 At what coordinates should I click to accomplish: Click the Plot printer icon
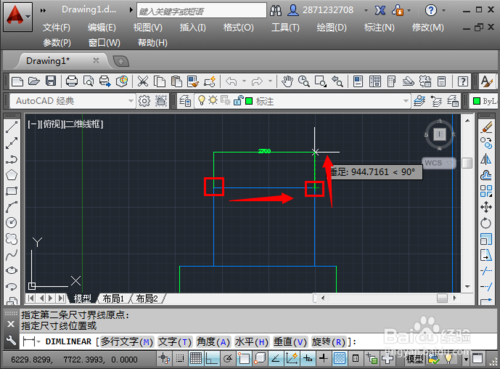(72, 81)
